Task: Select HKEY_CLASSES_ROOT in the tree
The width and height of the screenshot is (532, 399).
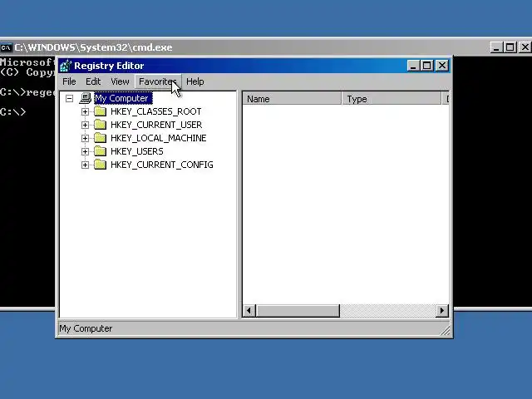Action: point(155,111)
